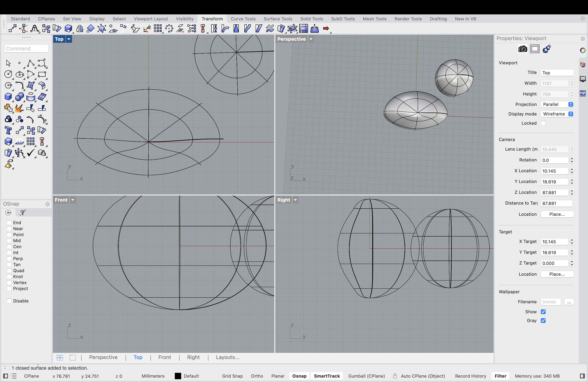Click the Join puzzle-pieces icon
This screenshot has height=382, width=588.
tap(8, 108)
